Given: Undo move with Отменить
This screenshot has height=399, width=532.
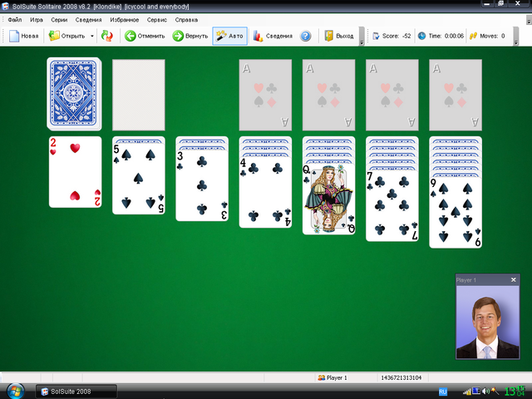Looking at the screenshot, I should 145,36.
